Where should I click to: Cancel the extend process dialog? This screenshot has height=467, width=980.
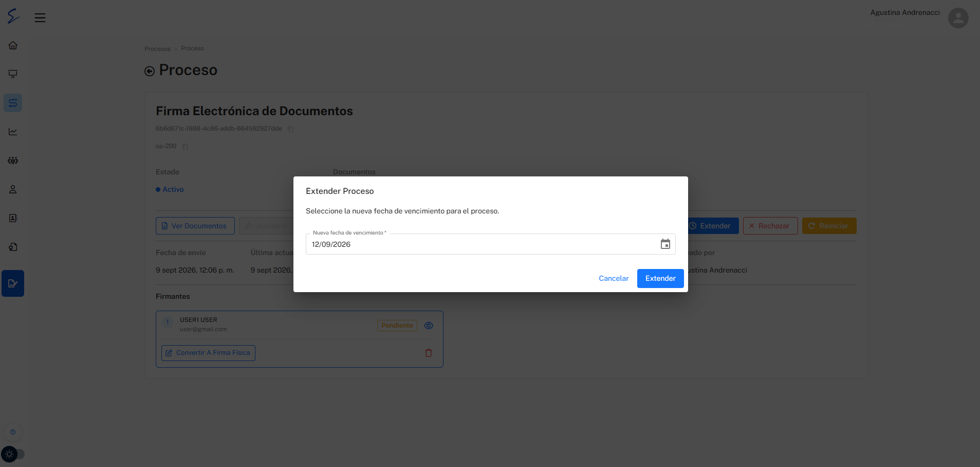point(614,278)
